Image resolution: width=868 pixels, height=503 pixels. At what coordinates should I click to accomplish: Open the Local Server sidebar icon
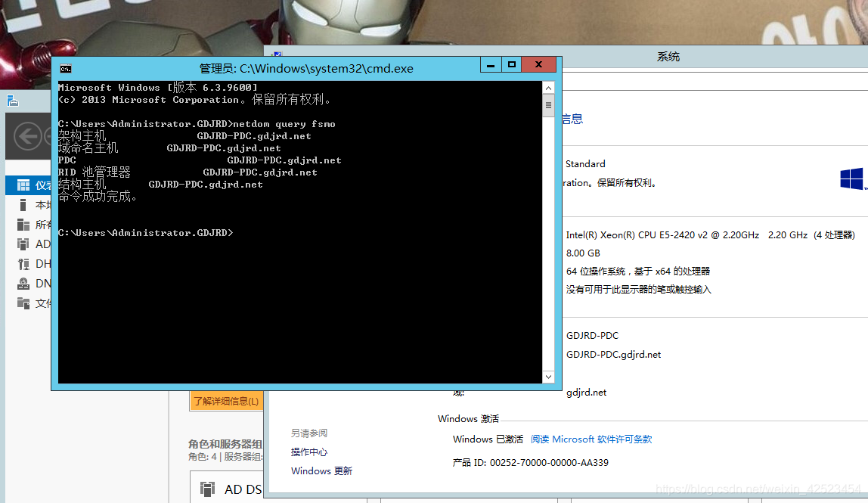(x=23, y=205)
